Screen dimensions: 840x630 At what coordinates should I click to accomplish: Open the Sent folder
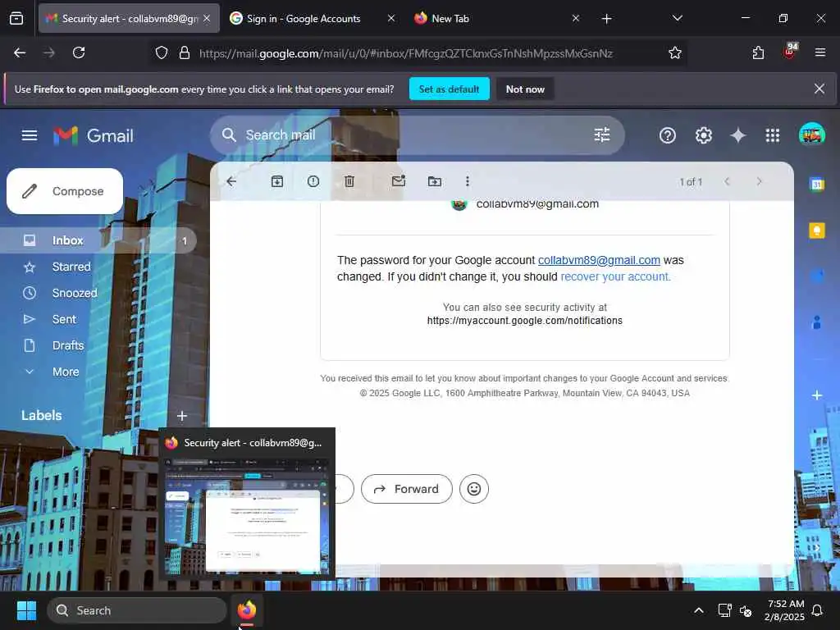tap(99, 319)
